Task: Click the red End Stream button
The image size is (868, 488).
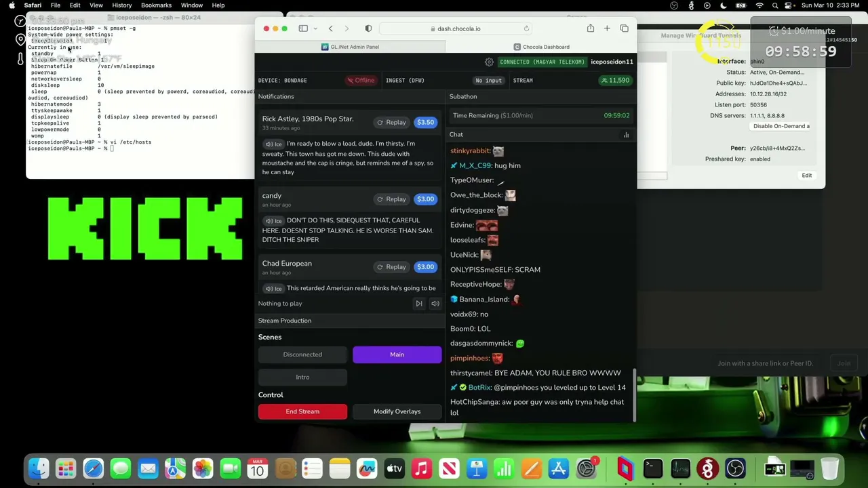Action: pyautogui.click(x=302, y=411)
